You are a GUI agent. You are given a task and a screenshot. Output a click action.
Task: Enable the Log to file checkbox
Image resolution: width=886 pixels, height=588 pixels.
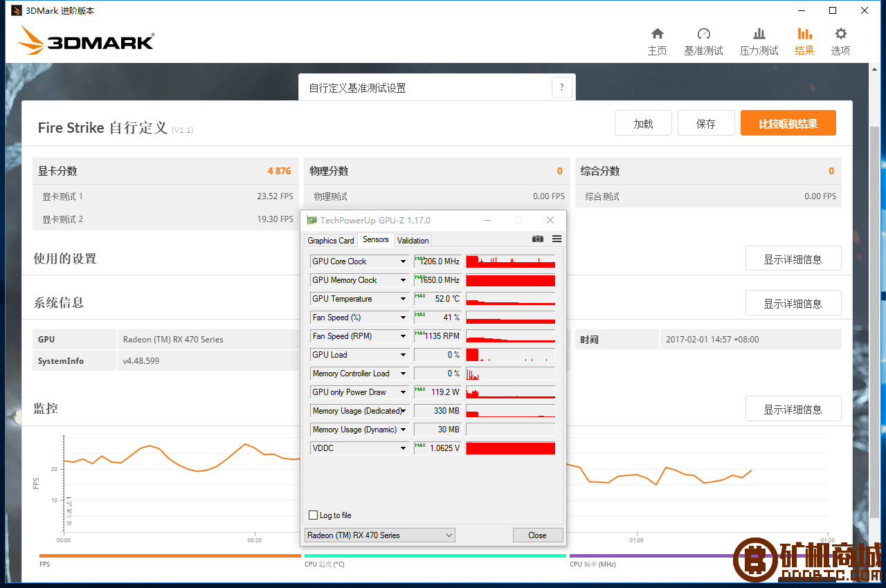tap(313, 515)
